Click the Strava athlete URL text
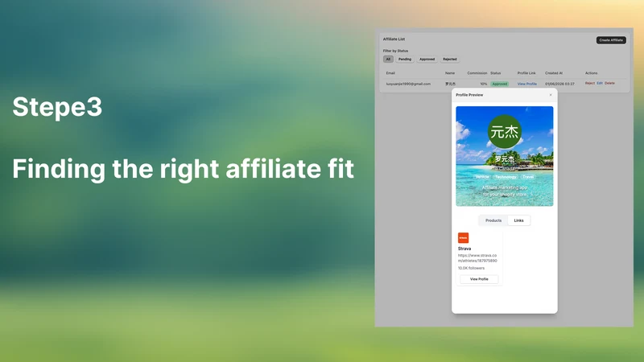Image resolution: width=644 pixels, height=362 pixels. coord(477,257)
